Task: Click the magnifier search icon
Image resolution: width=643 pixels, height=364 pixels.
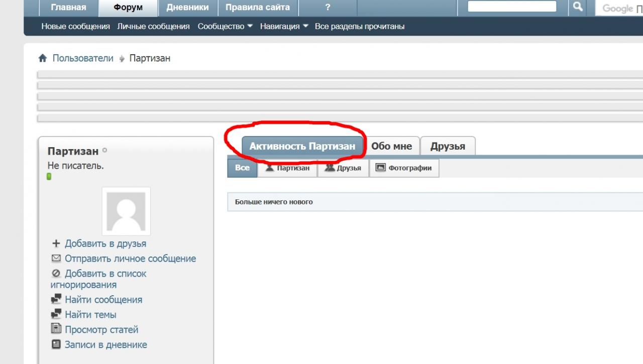Action: (578, 7)
